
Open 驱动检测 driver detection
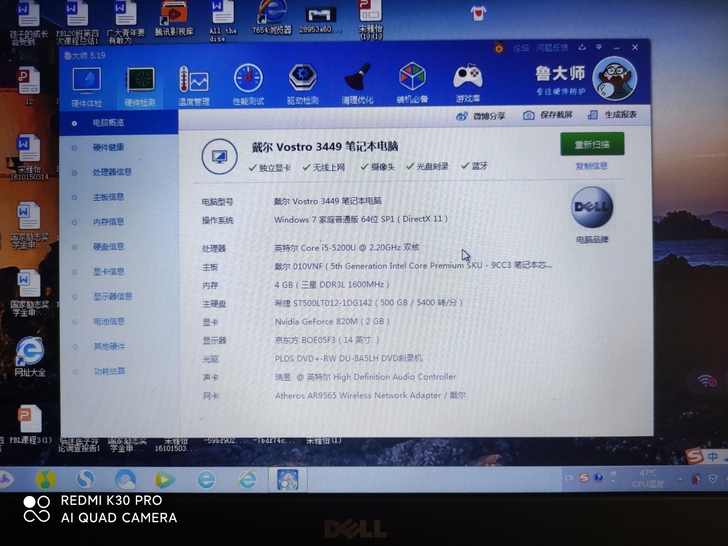302,84
